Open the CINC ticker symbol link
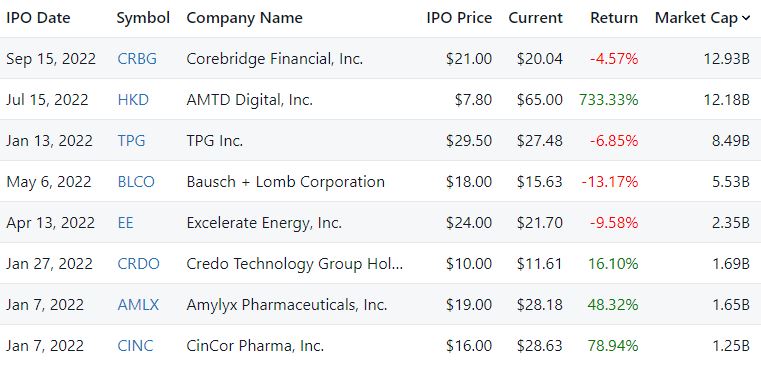The width and height of the screenshot is (761, 365). (135, 346)
